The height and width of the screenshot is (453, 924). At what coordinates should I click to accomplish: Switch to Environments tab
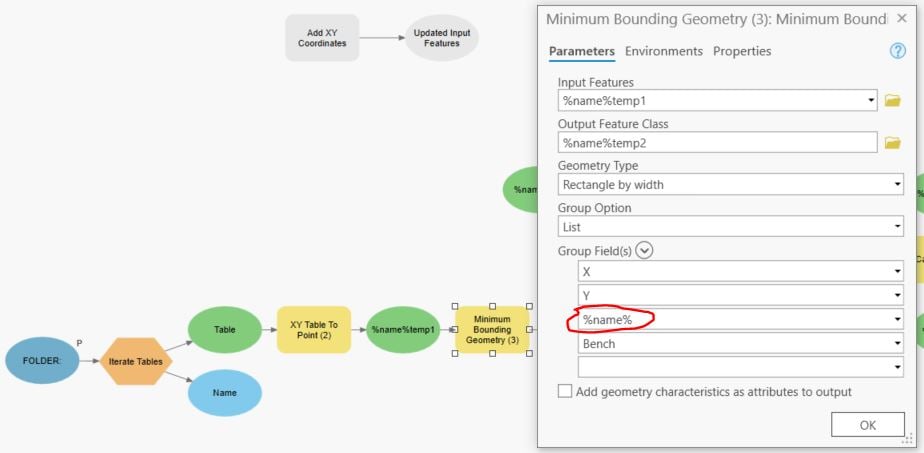point(664,51)
